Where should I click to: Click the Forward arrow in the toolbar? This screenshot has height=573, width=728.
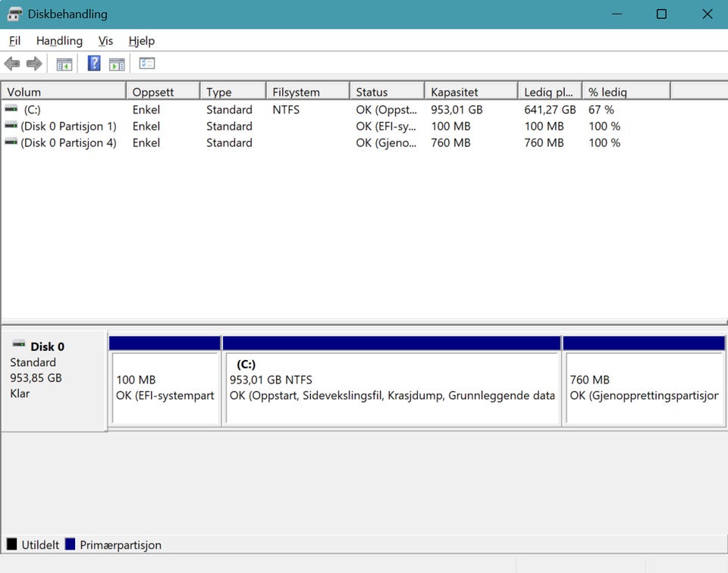tap(34, 64)
